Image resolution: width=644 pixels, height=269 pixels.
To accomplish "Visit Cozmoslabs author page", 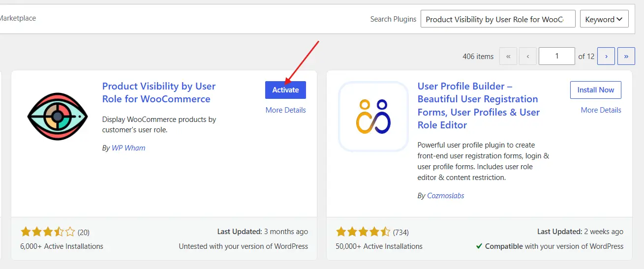I will tap(445, 195).
